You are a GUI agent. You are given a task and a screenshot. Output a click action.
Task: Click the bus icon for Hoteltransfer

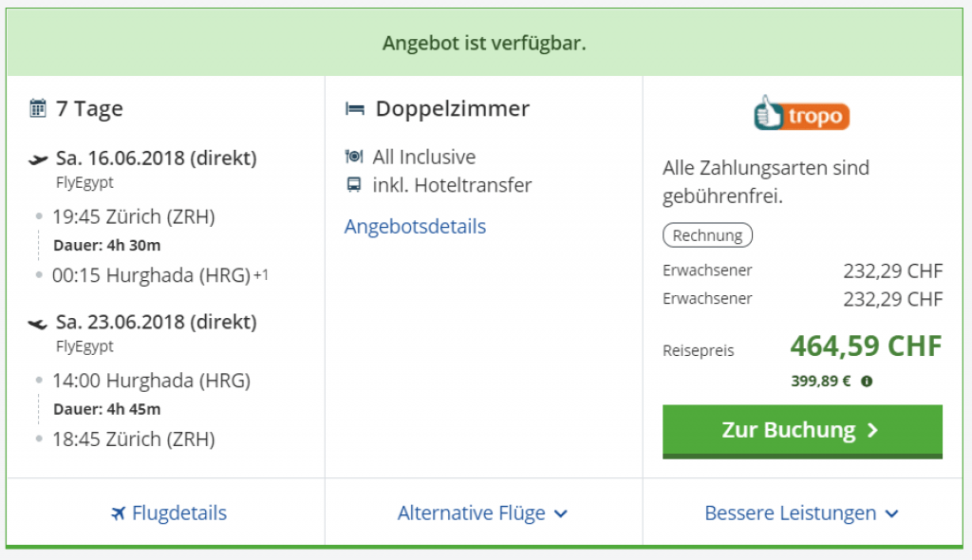tap(354, 185)
